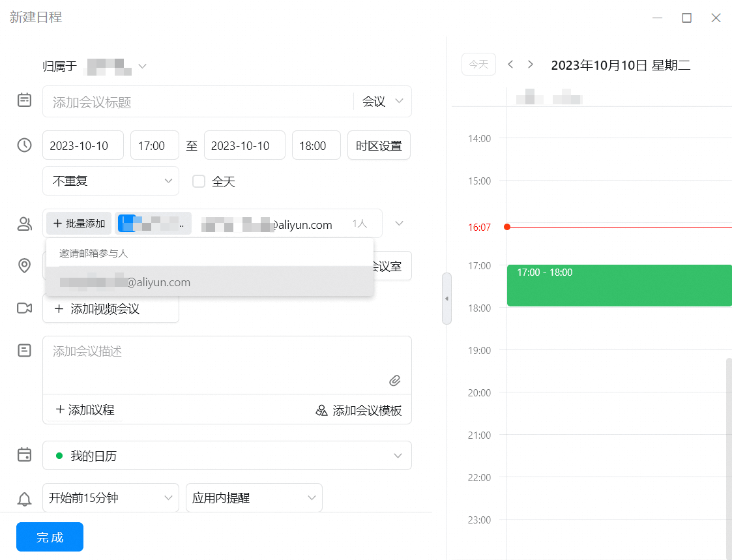
Task: Click the calendar icon beside 我的日历
Action: click(x=24, y=454)
